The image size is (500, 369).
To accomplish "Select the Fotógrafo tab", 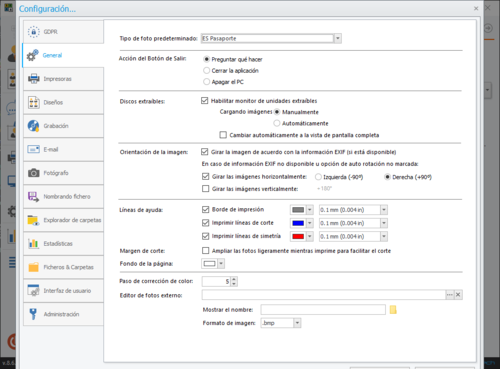I will (63, 173).
